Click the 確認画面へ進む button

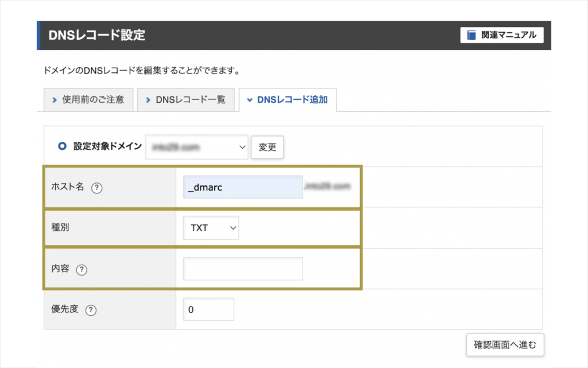pyautogui.click(x=505, y=345)
